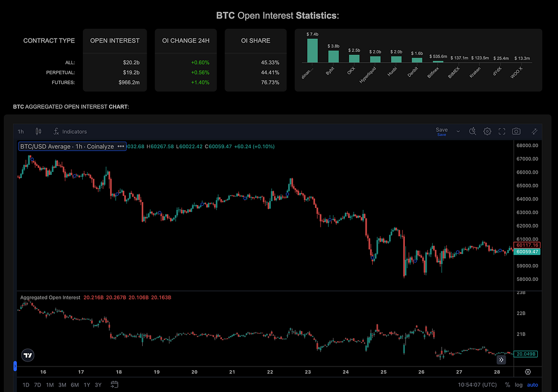This screenshot has width=558, height=392.
Task: Click the 76.73% futures OI share
Action: (x=270, y=82)
